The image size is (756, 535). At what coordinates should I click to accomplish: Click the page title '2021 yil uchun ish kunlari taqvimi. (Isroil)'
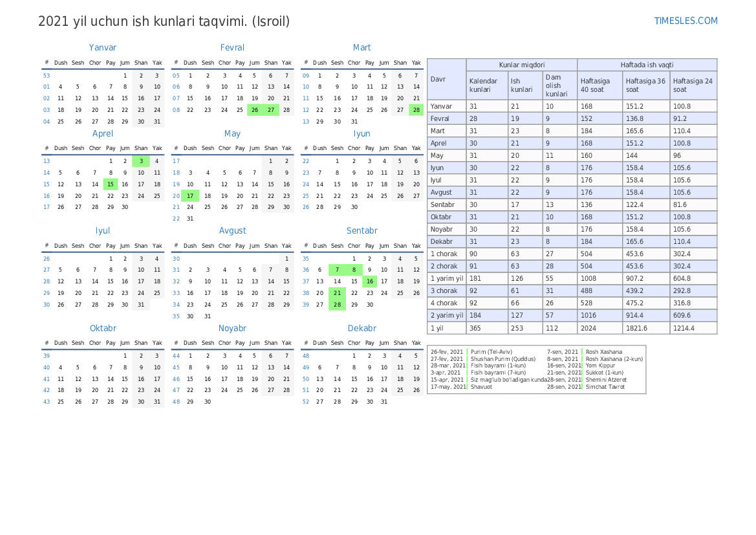[x=164, y=22]
